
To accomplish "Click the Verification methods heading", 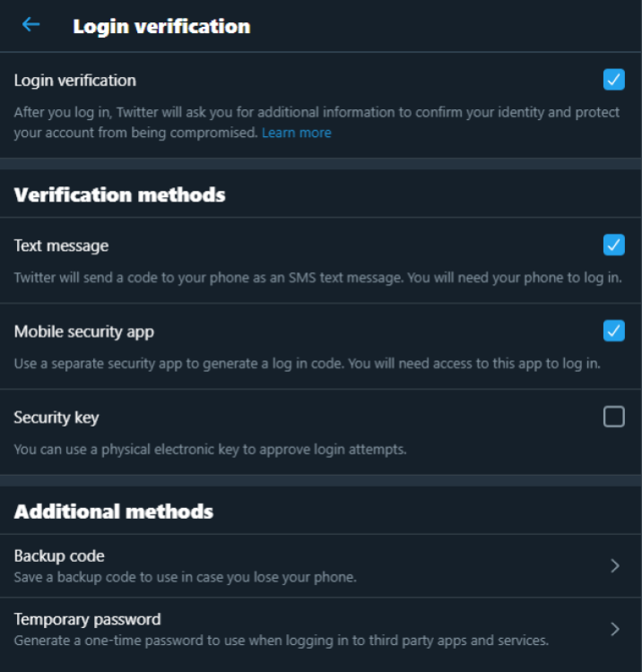I will coord(119,194).
